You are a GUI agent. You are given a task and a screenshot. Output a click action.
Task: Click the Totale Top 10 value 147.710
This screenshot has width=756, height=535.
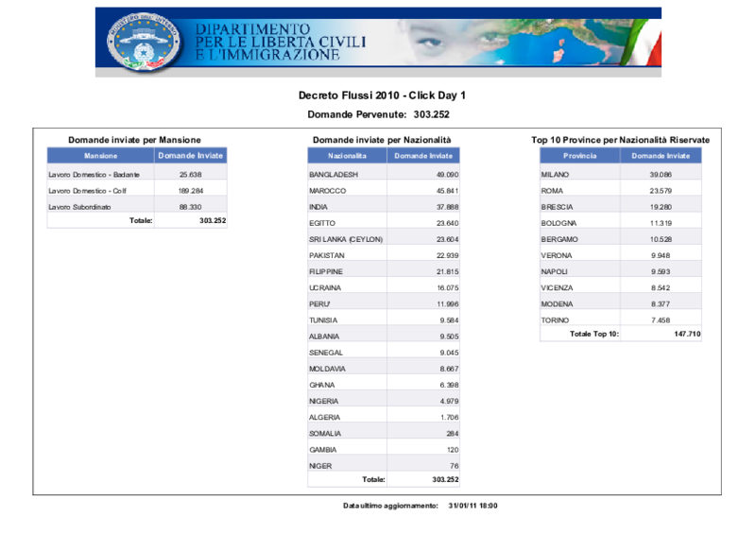688,334
